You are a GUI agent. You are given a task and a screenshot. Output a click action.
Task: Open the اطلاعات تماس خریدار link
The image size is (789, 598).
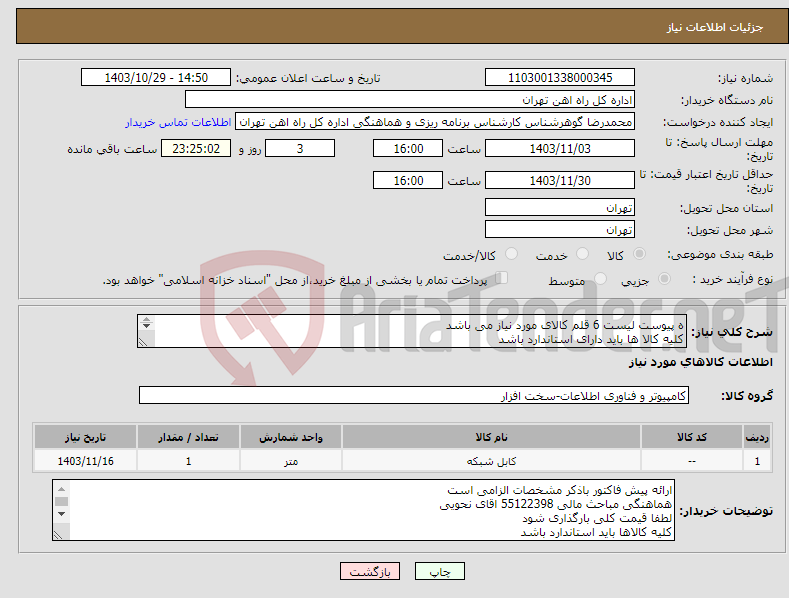pyautogui.click(x=178, y=122)
